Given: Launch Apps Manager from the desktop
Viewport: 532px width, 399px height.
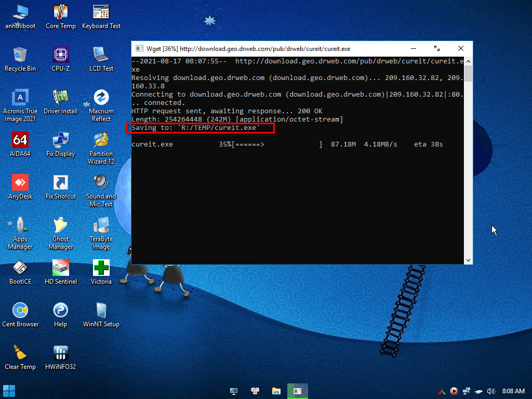Looking at the screenshot, I should (20, 233).
